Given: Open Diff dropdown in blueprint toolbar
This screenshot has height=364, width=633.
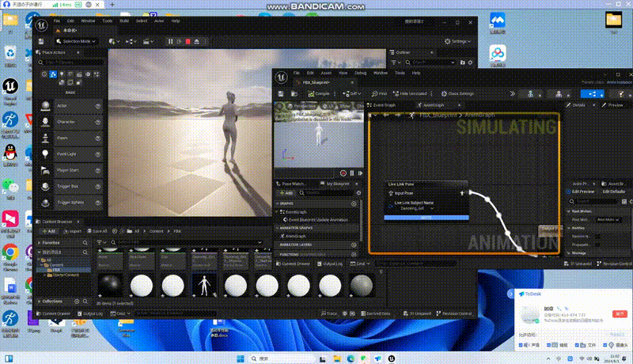Looking at the screenshot, I should [351, 93].
